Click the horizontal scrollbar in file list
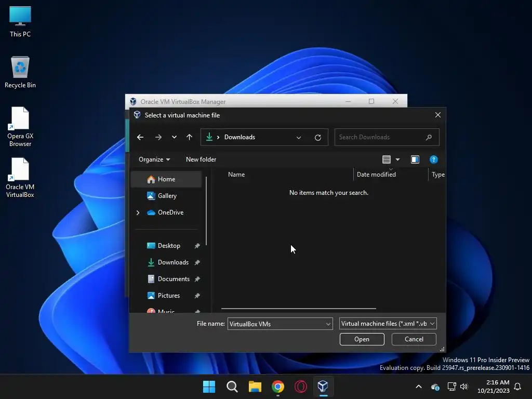 coord(299,309)
